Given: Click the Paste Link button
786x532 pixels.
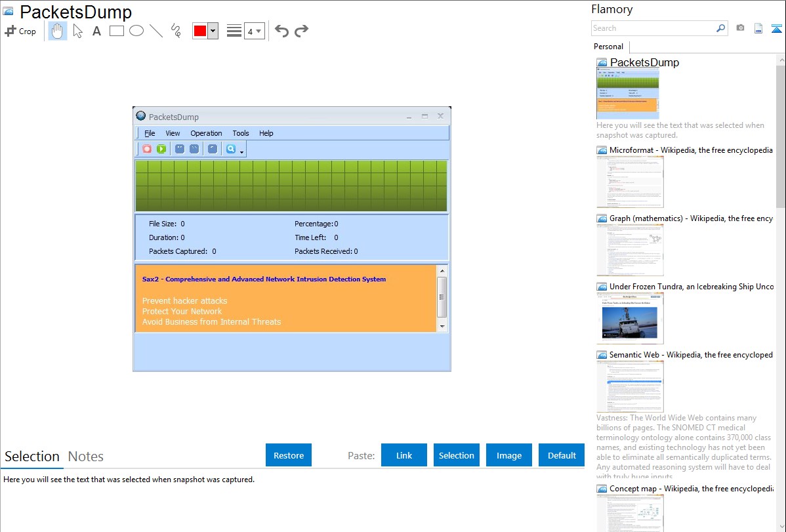Looking at the screenshot, I should point(404,455).
